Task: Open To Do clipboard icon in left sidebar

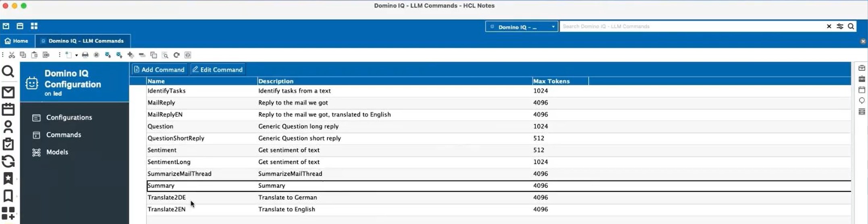Action: tap(8, 144)
